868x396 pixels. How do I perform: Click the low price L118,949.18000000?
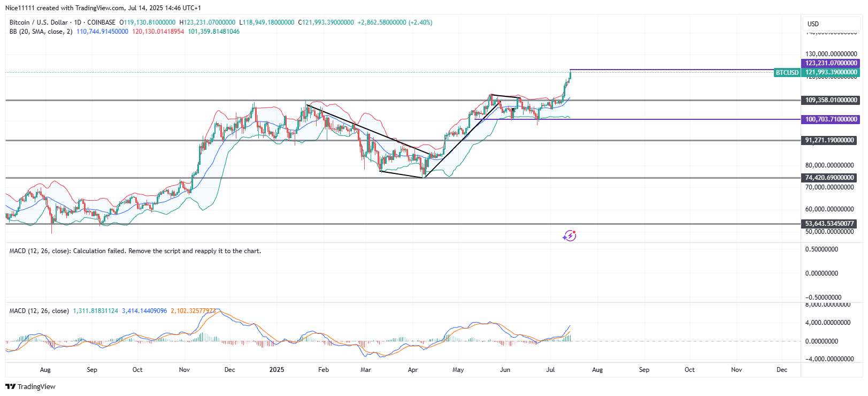267,22
